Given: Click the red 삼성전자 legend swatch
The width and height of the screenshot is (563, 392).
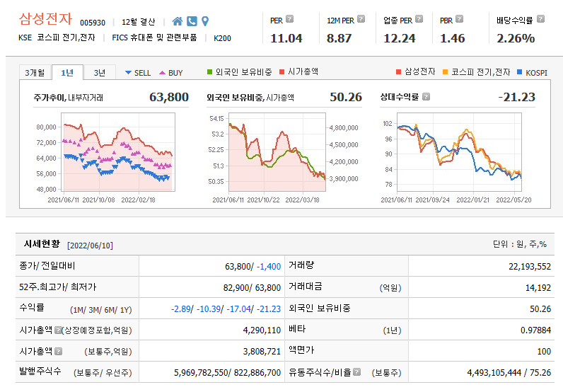Looking at the screenshot, I should pyautogui.click(x=398, y=72).
